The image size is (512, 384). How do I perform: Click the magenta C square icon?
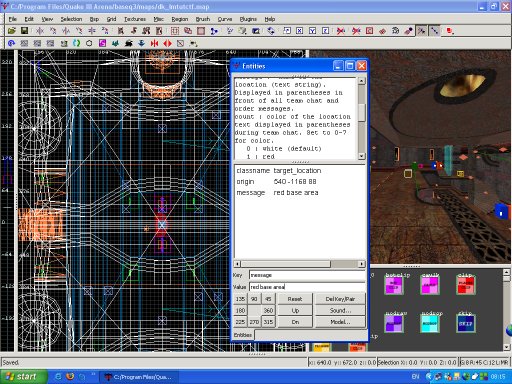click(x=102, y=43)
